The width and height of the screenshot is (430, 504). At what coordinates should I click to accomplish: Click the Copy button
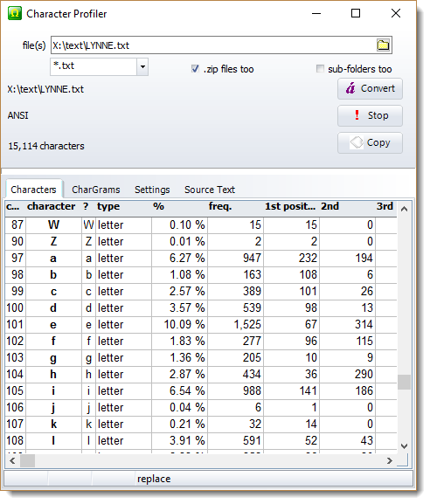click(370, 142)
